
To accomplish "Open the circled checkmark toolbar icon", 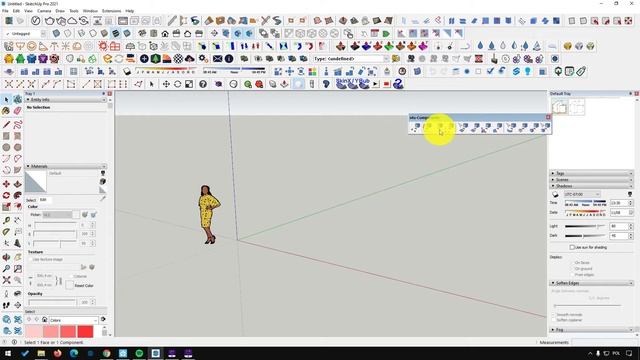I will pos(36,20).
